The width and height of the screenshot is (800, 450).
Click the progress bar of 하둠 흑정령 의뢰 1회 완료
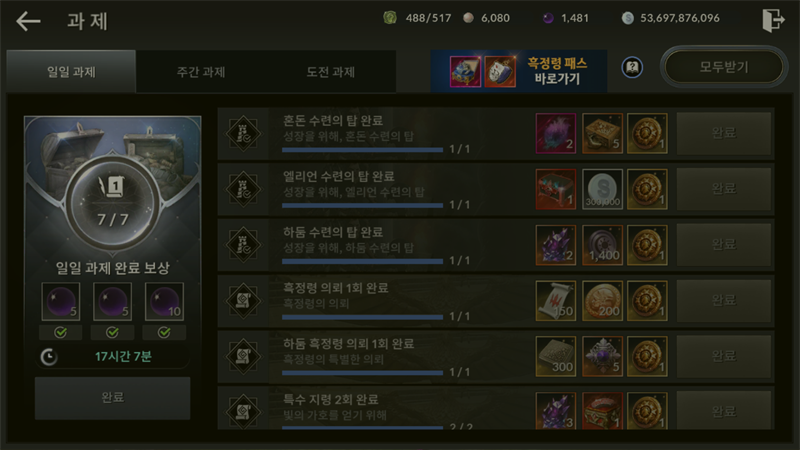coord(362,373)
